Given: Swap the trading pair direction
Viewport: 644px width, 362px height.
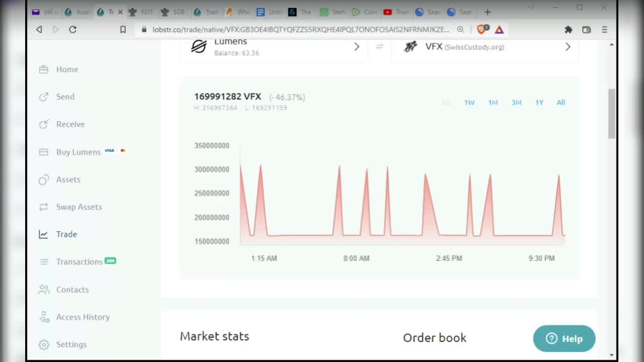Looking at the screenshot, I should point(380,47).
